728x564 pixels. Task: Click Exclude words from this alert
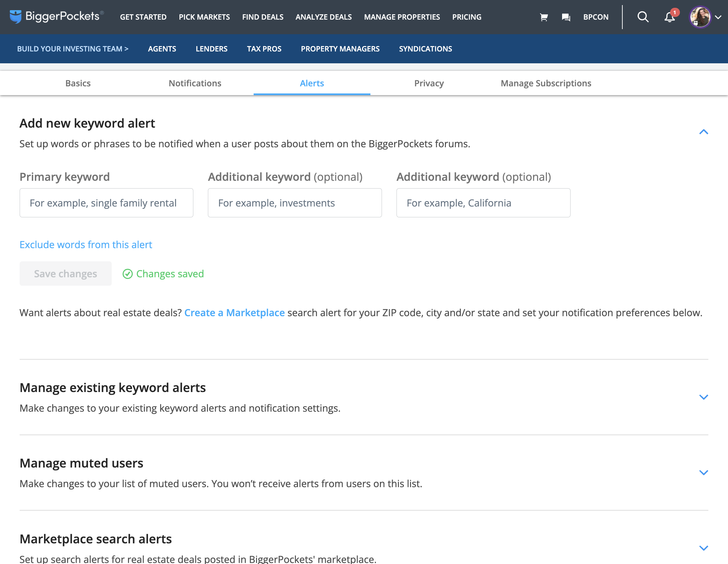click(x=86, y=244)
